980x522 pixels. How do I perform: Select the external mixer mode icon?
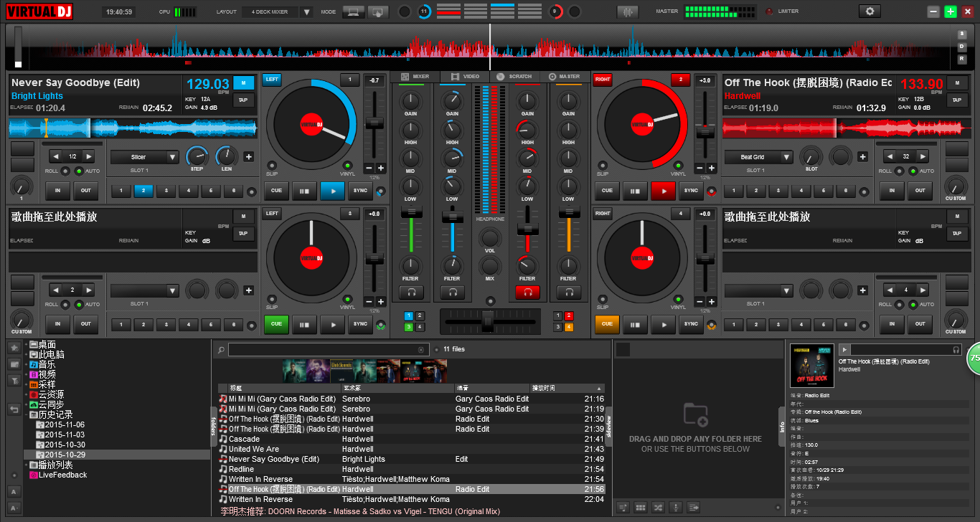tap(378, 11)
